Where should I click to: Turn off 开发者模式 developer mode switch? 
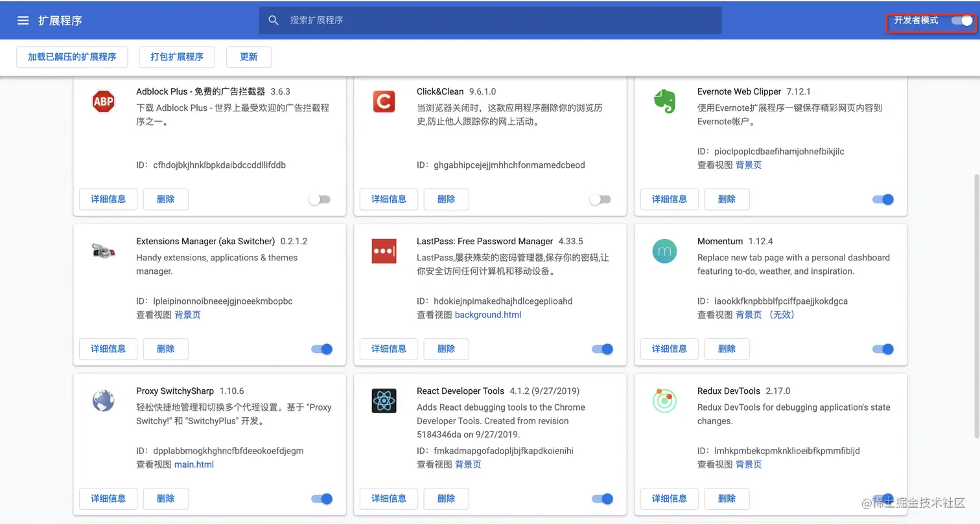click(962, 21)
